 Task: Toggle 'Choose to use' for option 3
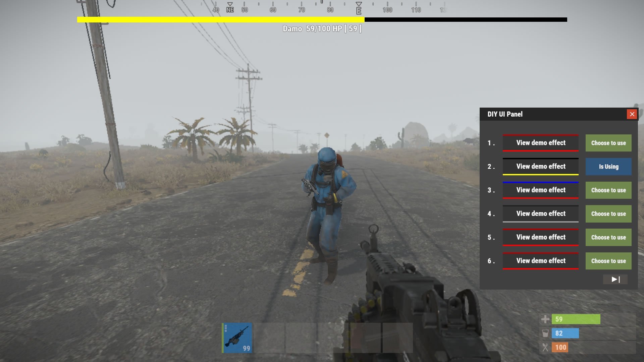[x=609, y=190]
